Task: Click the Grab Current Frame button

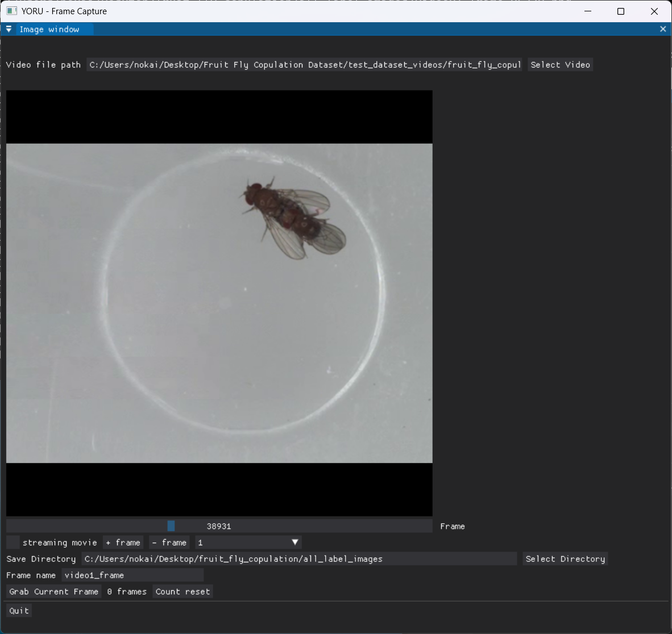Action: 53,591
